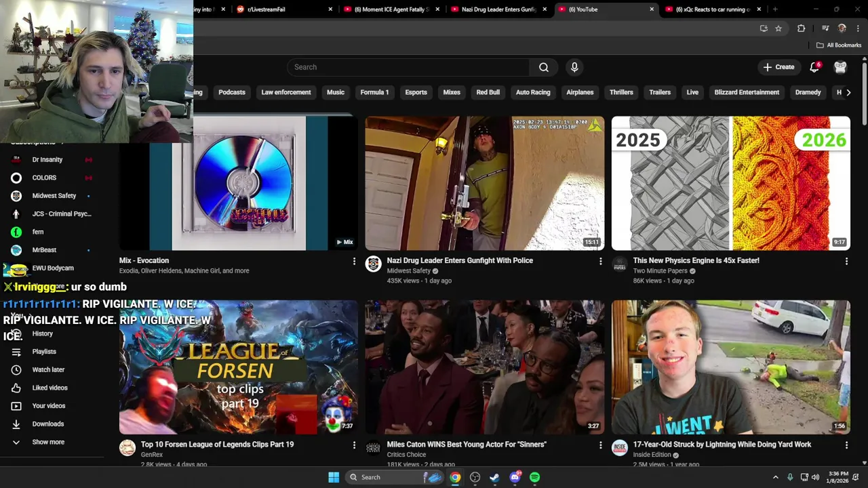Click the GenRex channel avatar
Image resolution: width=868 pixels, height=488 pixels.
pyautogui.click(x=127, y=448)
